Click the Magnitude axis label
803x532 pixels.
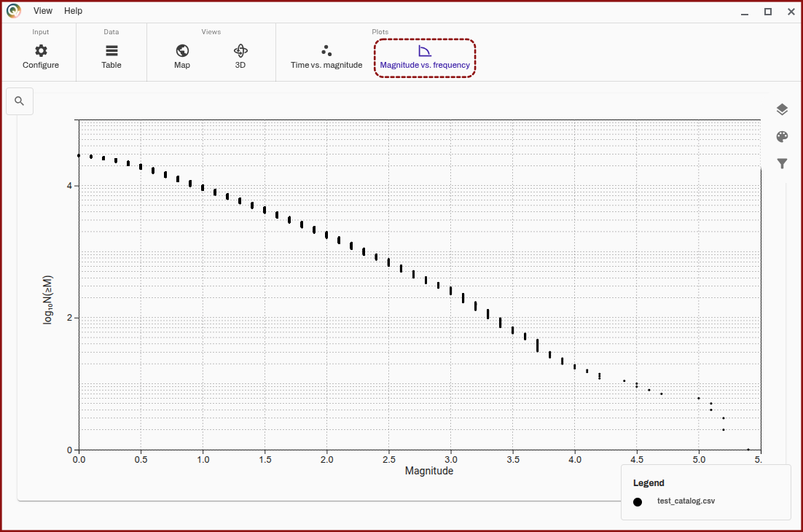click(x=429, y=471)
